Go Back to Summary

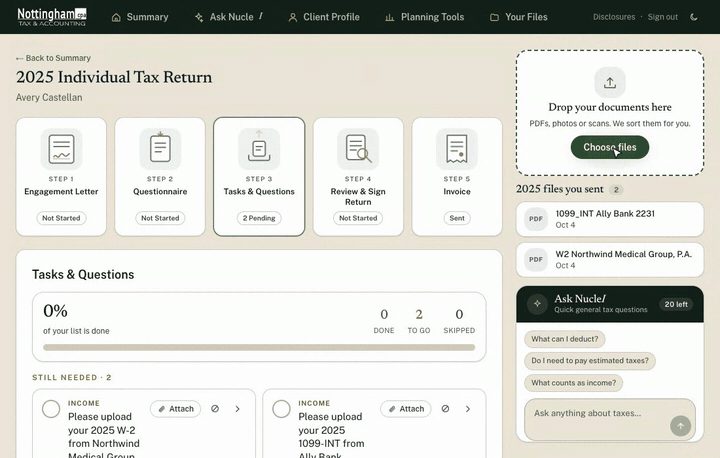pos(53,58)
